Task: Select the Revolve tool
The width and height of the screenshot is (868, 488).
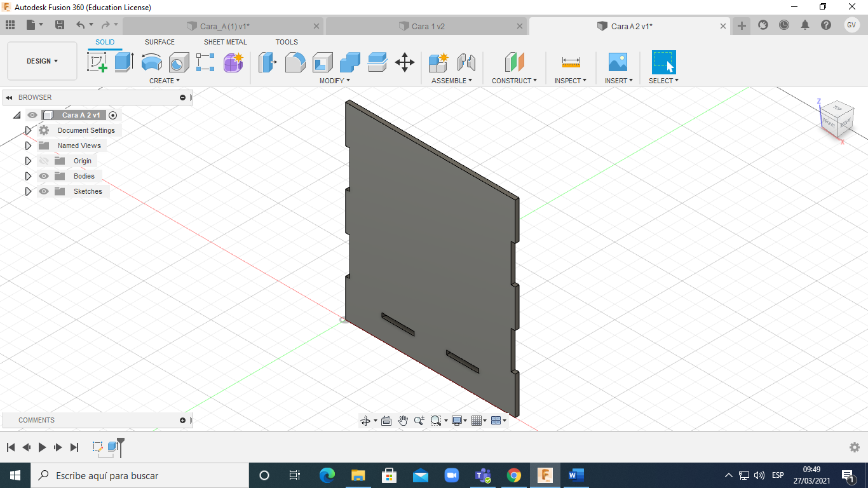Action: coord(151,62)
